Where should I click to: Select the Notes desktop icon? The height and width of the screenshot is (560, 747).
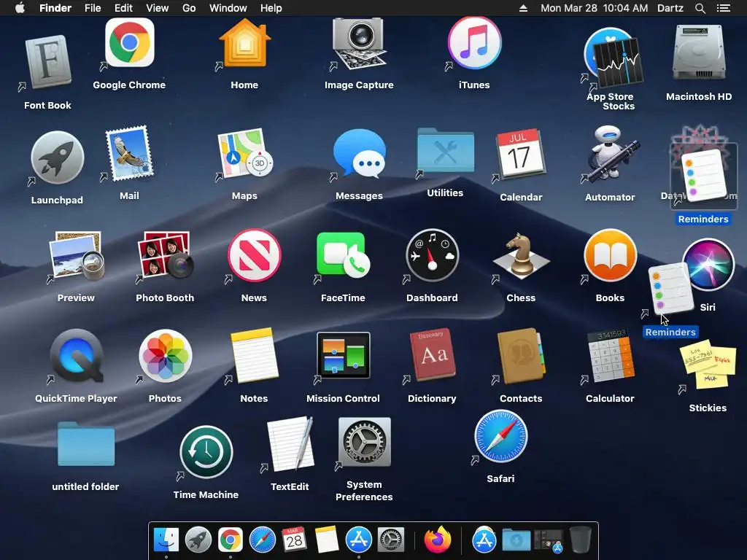pos(255,355)
